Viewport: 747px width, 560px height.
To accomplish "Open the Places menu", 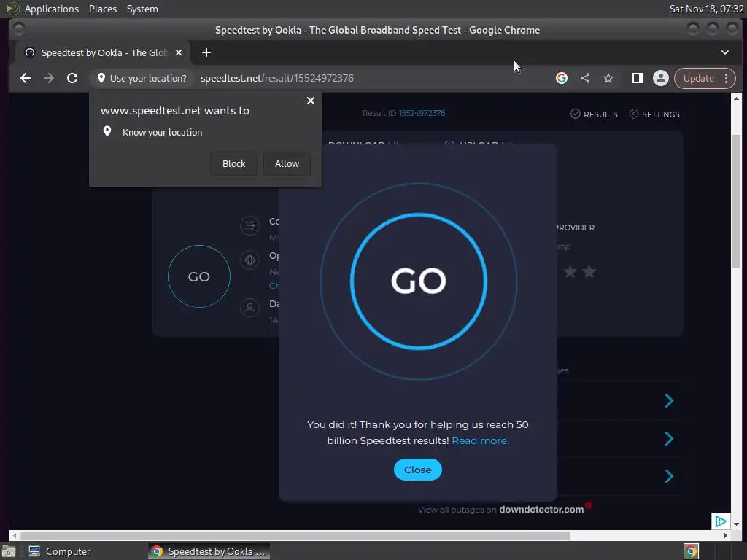I will tap(103, 9).
